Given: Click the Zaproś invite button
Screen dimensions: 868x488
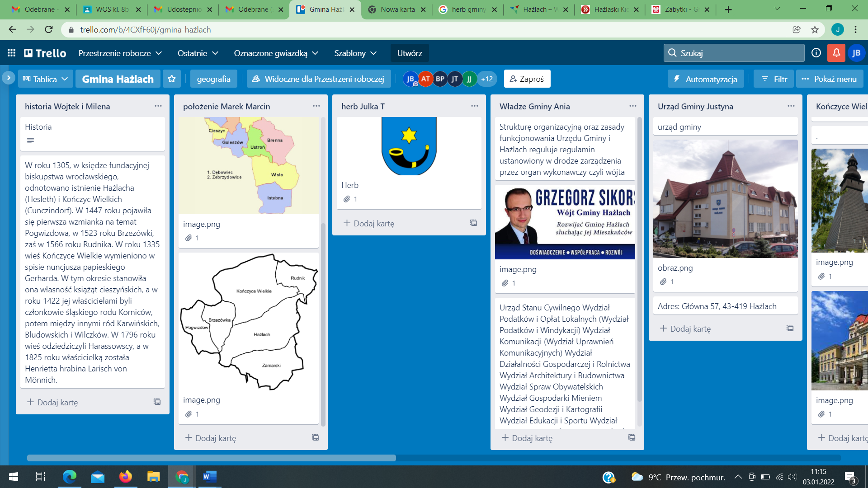Looking at the screenshot, I should 527,79.
